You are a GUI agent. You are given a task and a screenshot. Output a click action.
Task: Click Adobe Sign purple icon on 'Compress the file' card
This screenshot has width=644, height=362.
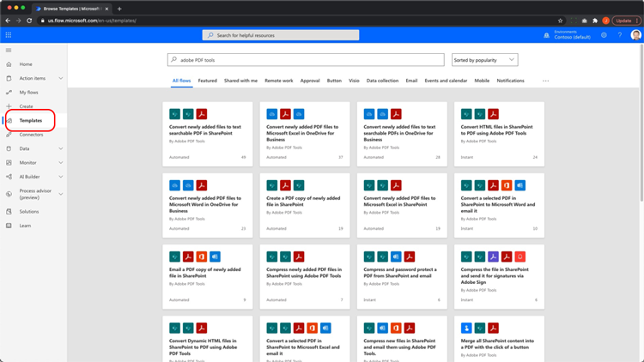pyautogui.click(x=493, y=257)
